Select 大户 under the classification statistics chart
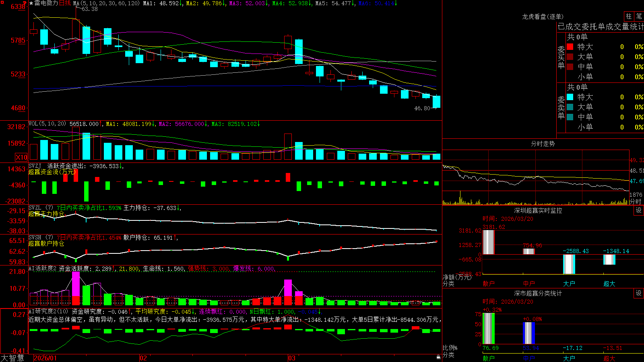Screen dimensions: 644x362 coord(569,358)
